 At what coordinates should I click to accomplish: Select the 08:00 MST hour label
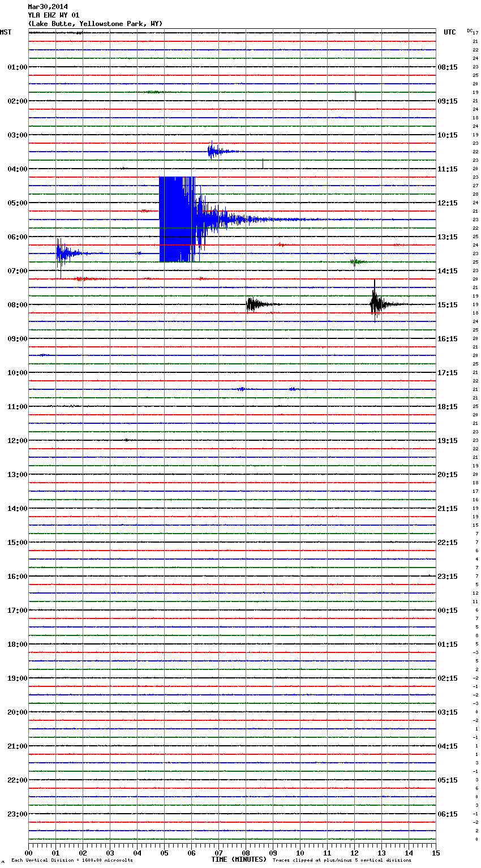pos(18,305)
